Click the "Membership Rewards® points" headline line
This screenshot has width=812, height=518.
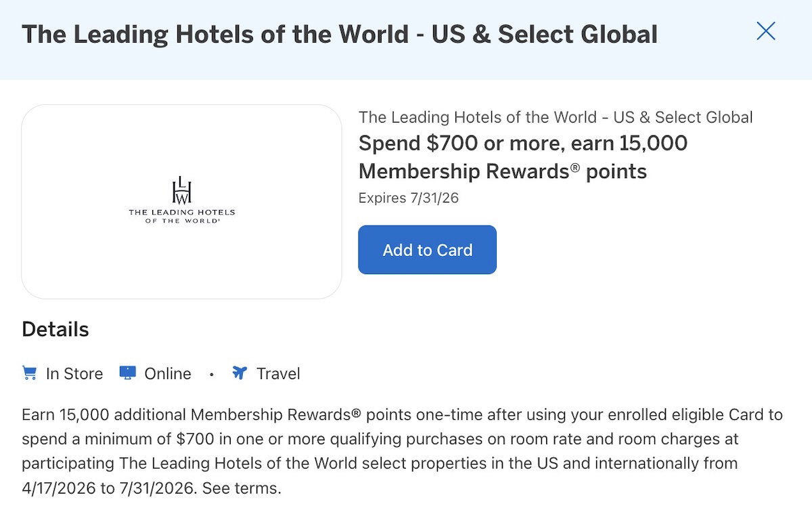pos(502,172)
